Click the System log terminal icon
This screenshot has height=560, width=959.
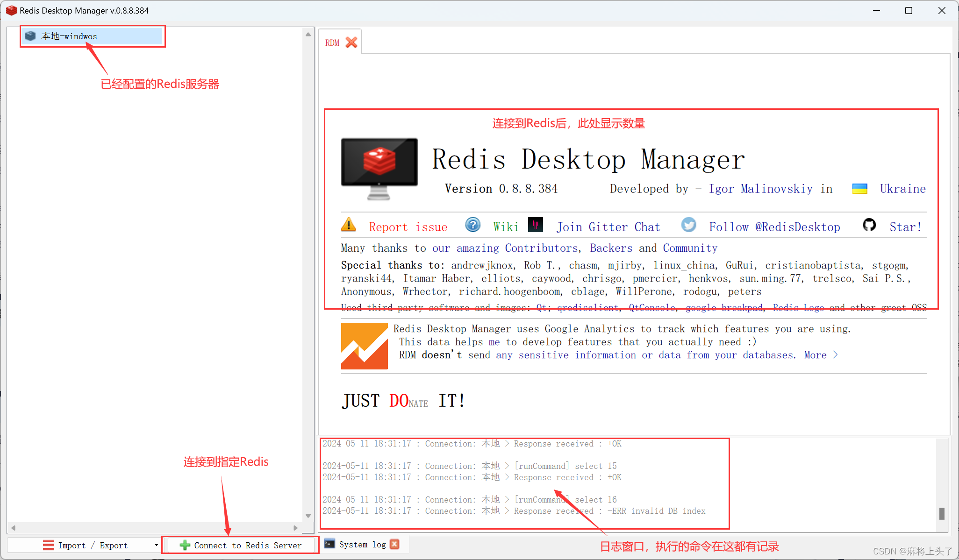coord(329,544)
